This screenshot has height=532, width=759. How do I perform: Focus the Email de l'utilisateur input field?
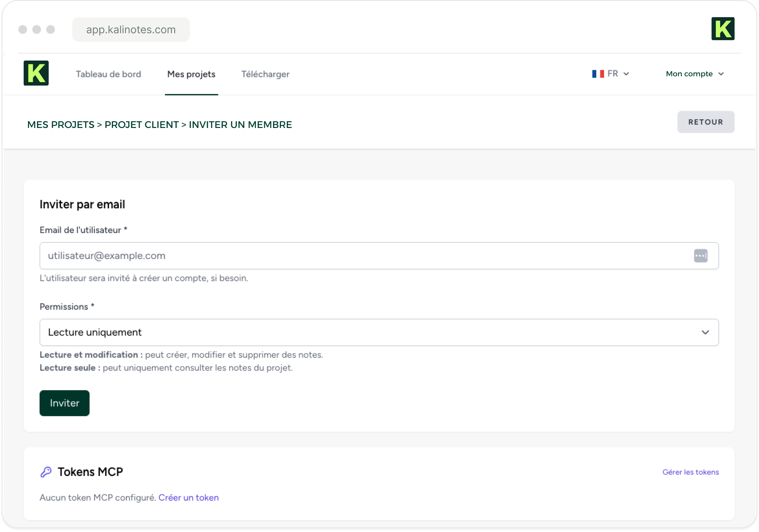click(x=379, y=256)
